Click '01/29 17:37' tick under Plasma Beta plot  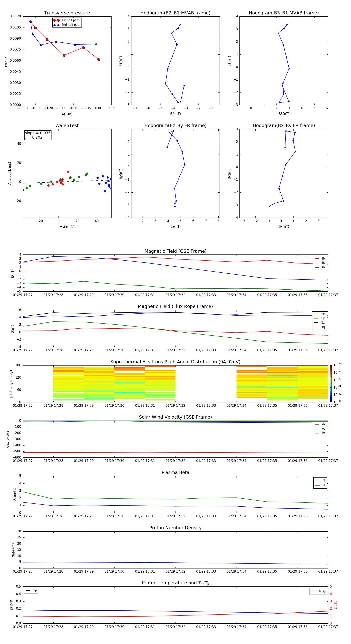pos(328,516)
